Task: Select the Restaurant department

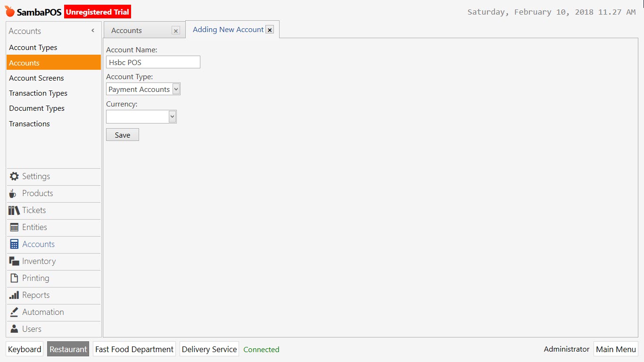Action: (x=68, y=349)
